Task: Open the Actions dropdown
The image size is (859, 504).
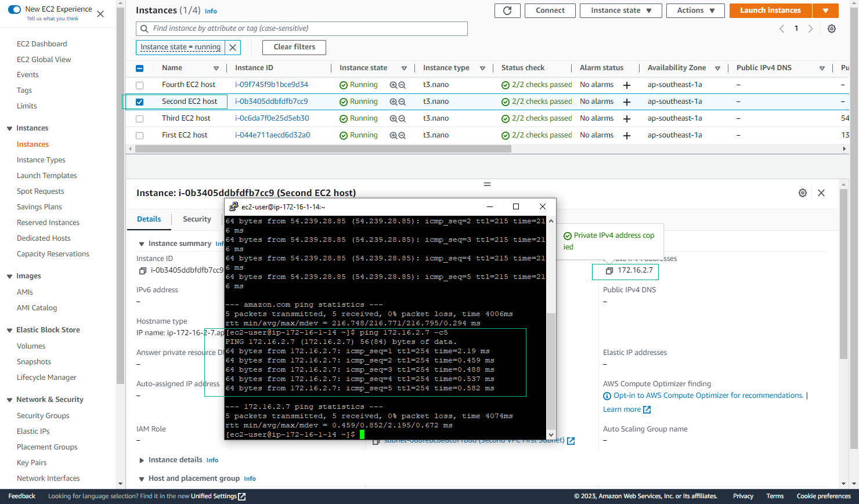Action: pyautogui.click(x=695, y=10)
